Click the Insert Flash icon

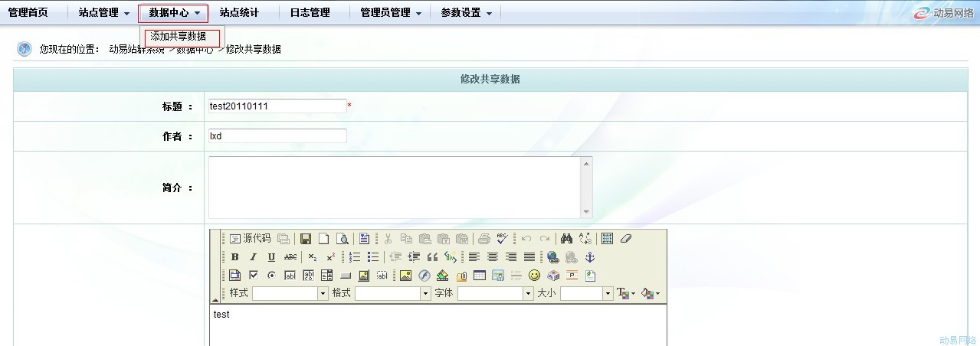tap(424, 276)
